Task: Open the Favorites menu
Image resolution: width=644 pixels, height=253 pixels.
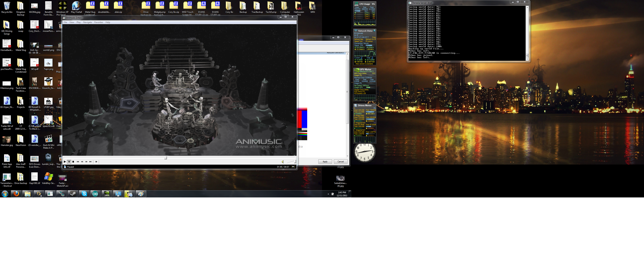Action: coord(98,22)
